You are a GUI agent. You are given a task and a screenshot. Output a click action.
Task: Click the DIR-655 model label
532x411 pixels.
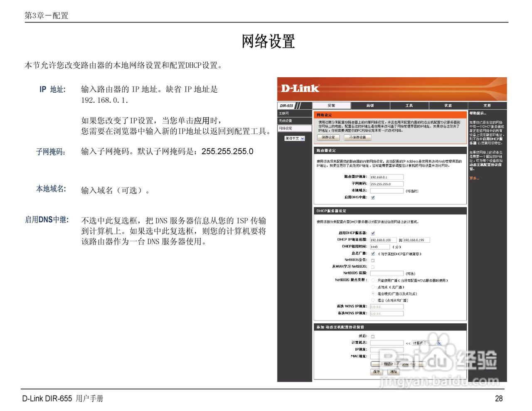[x=286, y=106]
